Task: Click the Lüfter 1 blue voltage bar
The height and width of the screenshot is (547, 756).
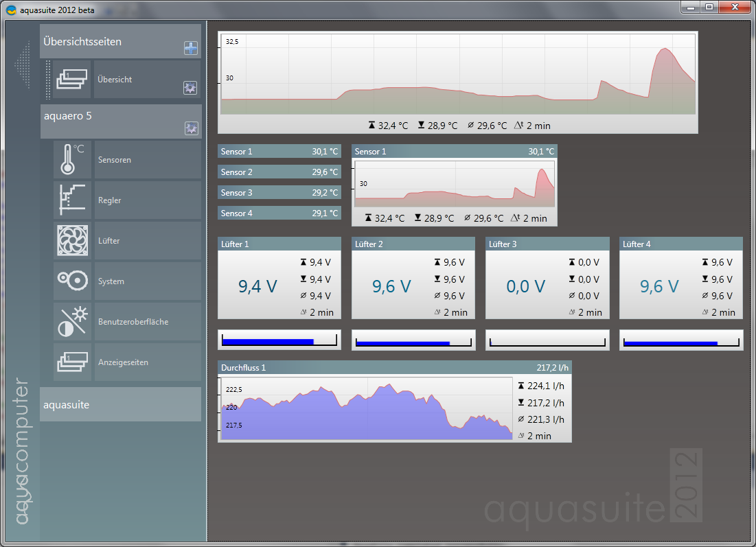Action: click(x=279, y=340)
